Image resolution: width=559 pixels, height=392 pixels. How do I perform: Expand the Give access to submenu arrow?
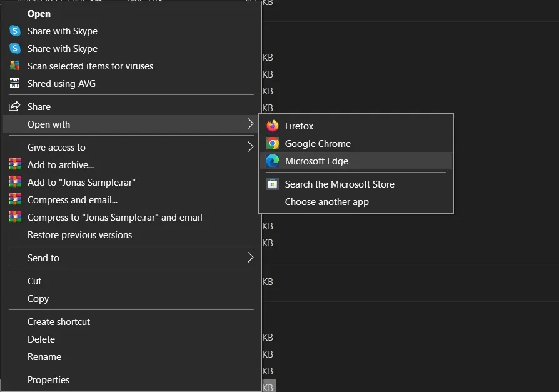[250, 147]
